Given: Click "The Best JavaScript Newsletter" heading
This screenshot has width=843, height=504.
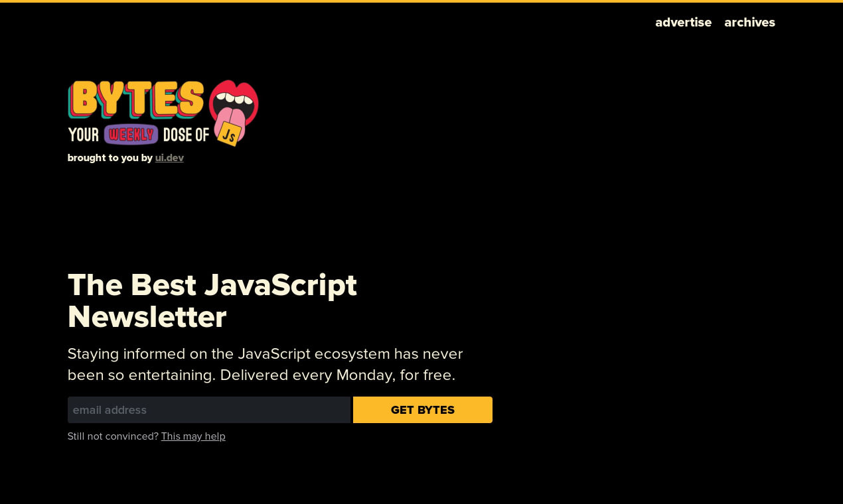Looking at the screenshot, I should click(212, 301).
